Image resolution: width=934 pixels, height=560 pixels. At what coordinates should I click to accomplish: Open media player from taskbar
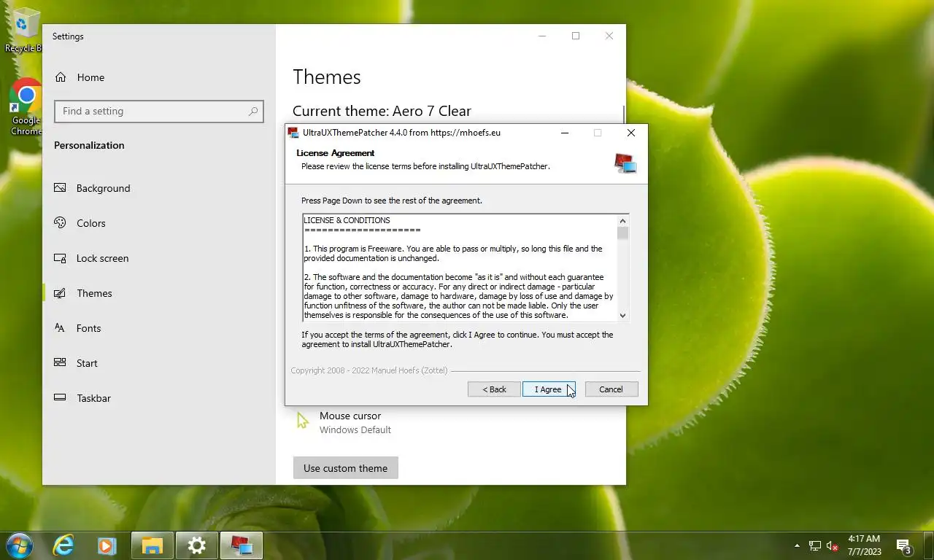(107, 545)
